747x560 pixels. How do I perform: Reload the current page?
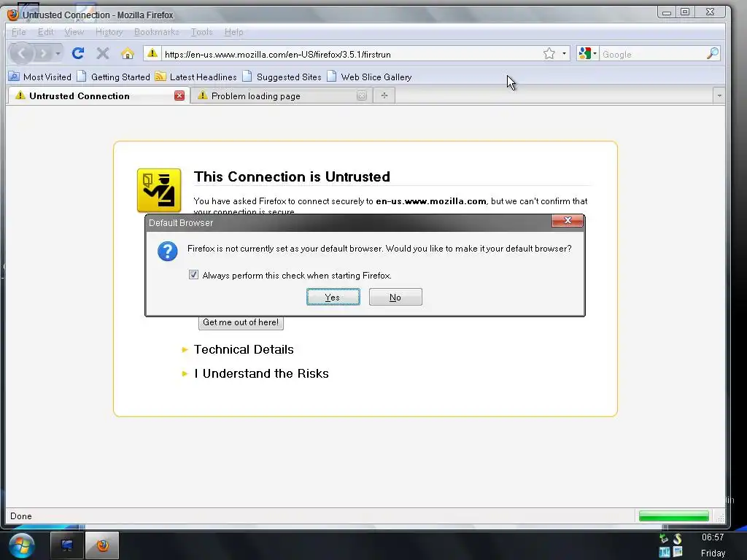point(78,53)
